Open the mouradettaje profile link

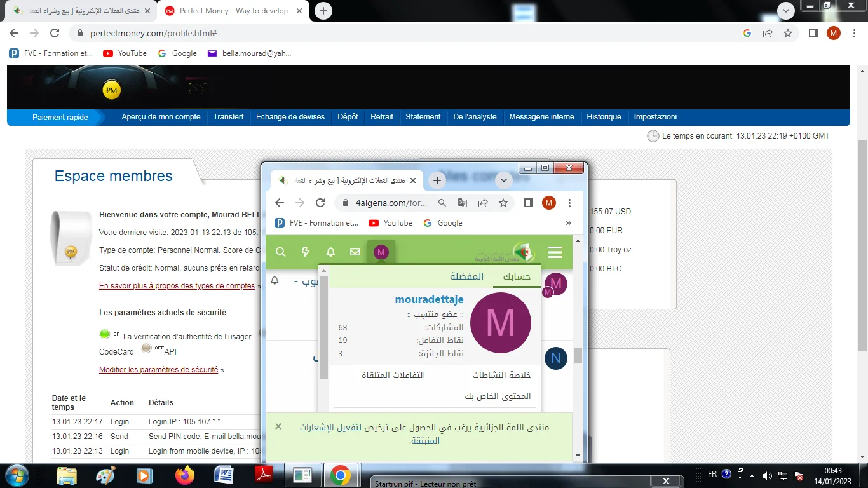click(x=429, y=299)
